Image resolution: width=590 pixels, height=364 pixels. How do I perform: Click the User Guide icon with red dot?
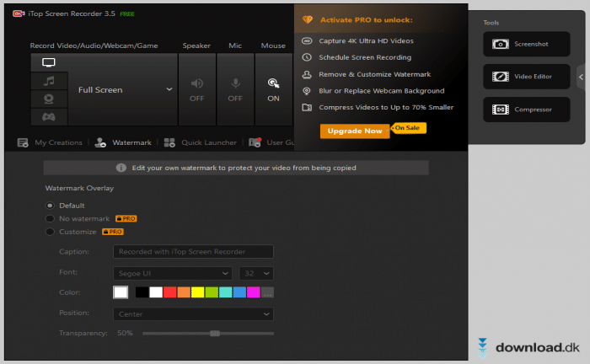click(x=255, y=142)
